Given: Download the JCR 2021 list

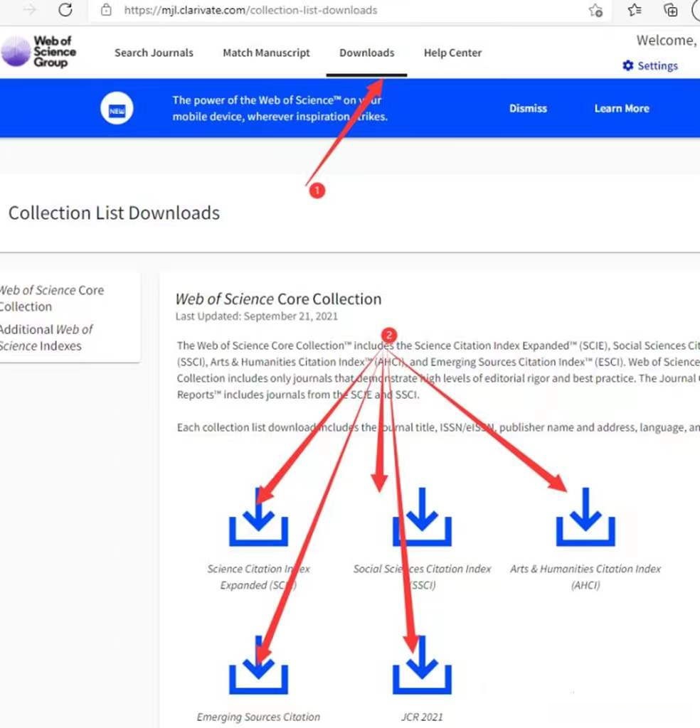Looking at the screenshot, I should click(422, 665).
